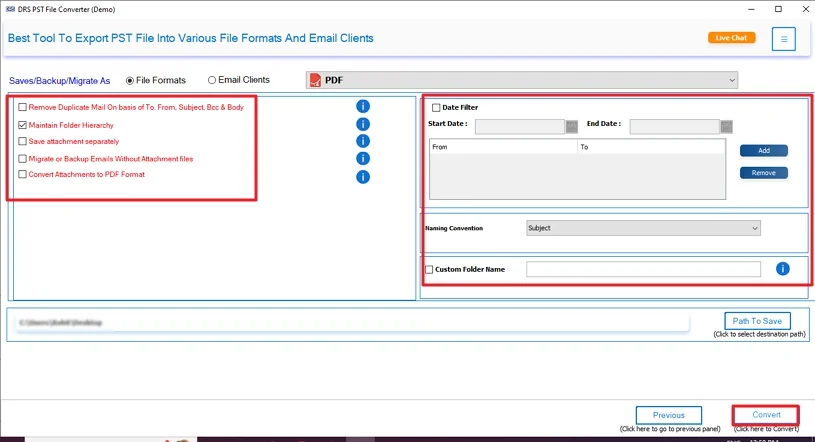Enable Convert Attachments to PDF Format
815x442 pixels.
pos(22,175)
